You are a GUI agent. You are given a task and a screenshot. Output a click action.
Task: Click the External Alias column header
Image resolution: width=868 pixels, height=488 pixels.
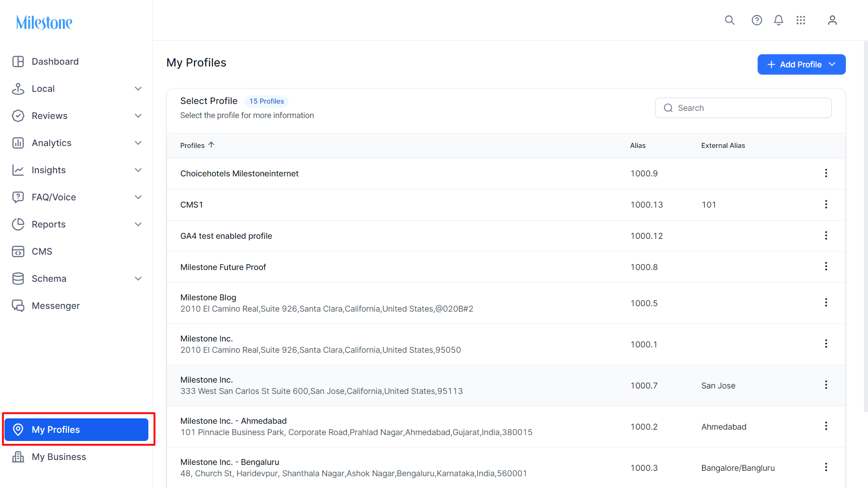pyautogui.click(x=723, y=146)
